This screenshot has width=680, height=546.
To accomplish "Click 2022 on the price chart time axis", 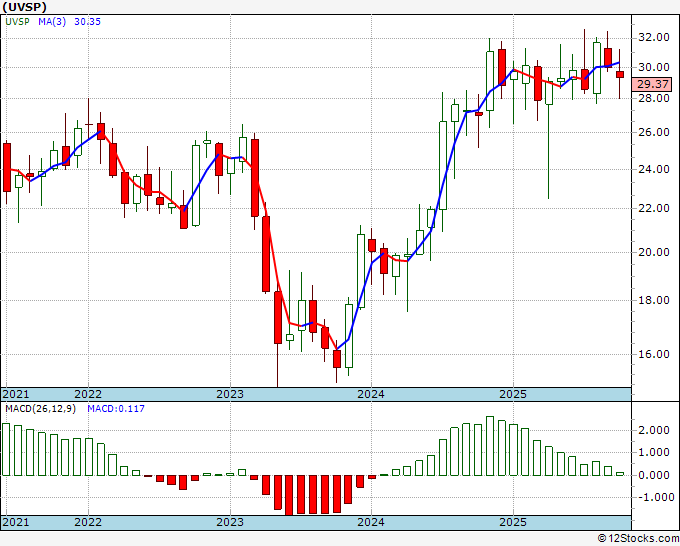I will tap(88, 394).
